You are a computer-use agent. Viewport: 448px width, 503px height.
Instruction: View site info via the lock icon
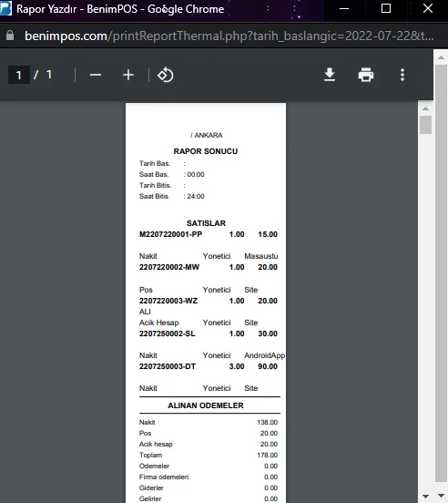pyautogui.click(x=10, y=36)
